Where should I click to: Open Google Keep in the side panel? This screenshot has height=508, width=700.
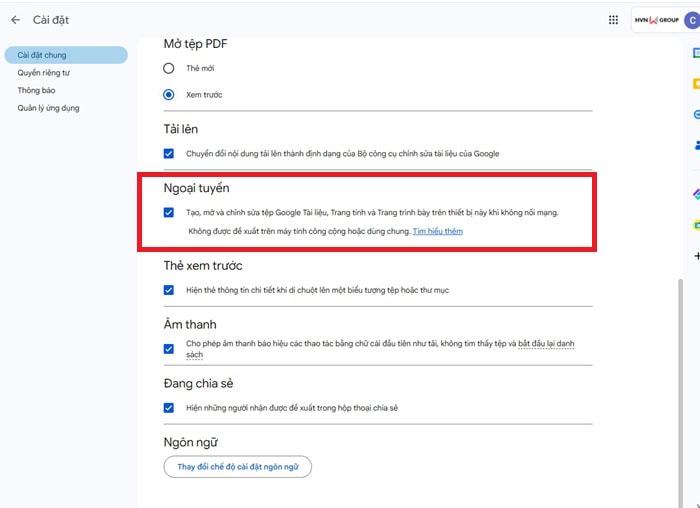coord(696,84)
